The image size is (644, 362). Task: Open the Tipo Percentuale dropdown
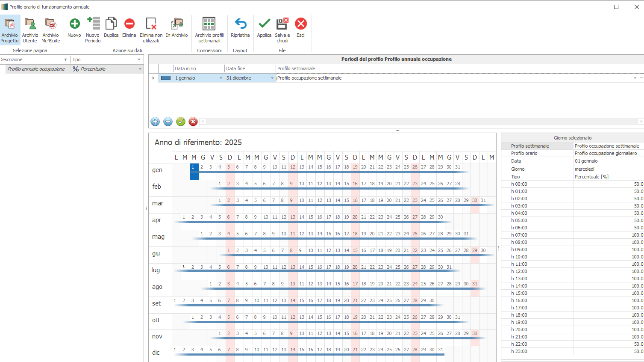[x=140, y=69]
